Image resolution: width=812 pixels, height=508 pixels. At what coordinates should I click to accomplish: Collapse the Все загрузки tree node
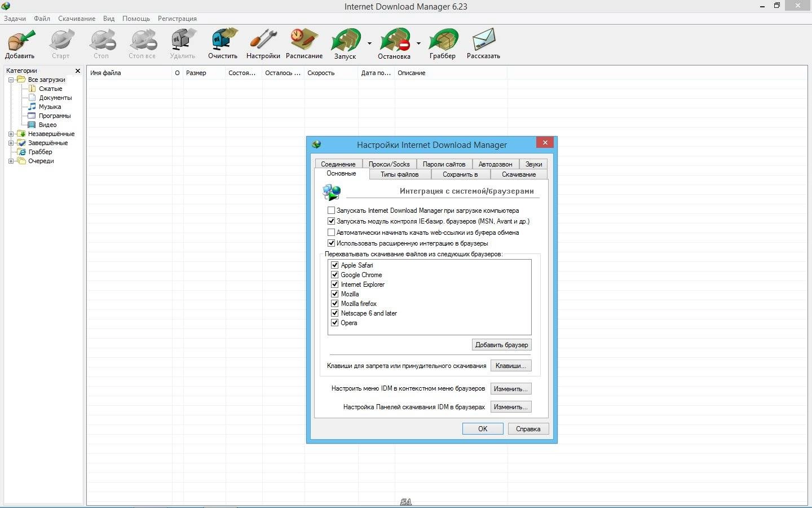11,80
